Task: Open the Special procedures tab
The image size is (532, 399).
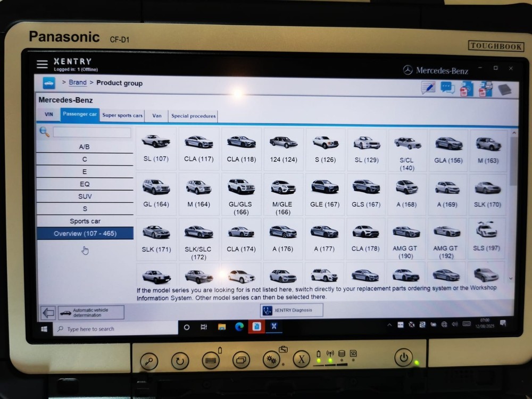Action: 194,116
